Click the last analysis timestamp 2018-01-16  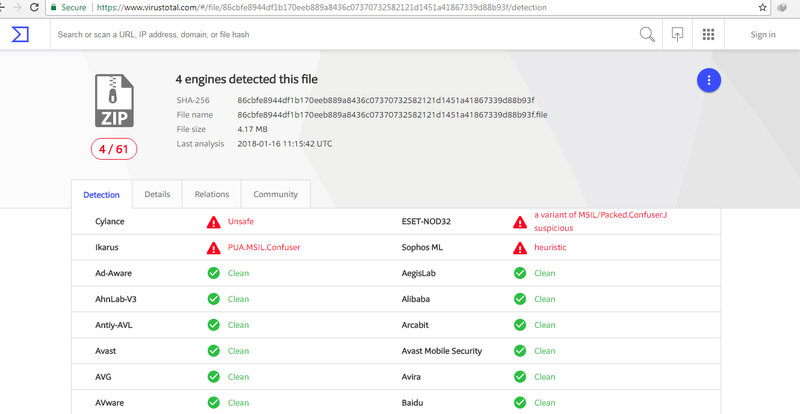[285, 144]
